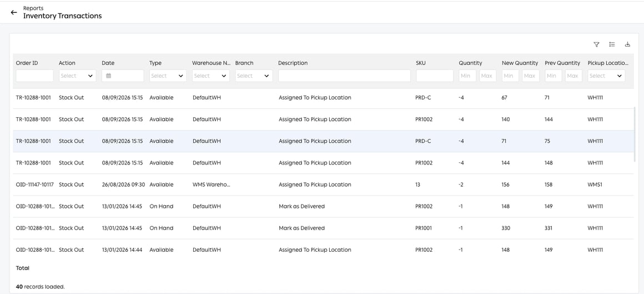This screenshot has width=644, height=294.
Task: Open the Branch filter dropdown
Action: point(254,76)
